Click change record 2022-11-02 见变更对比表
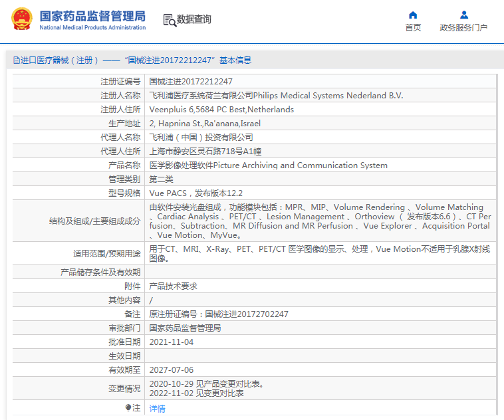This screenshot has height=420, width=504. pos(196,393)
